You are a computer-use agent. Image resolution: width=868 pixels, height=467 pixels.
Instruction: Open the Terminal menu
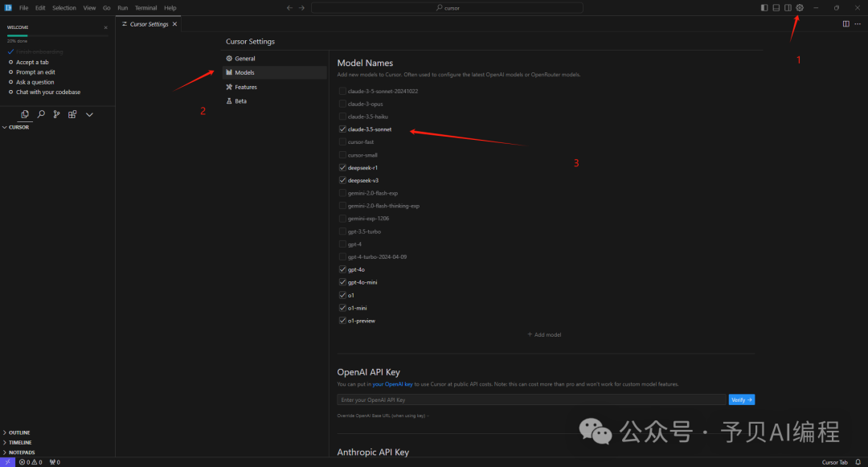point(145,8)
